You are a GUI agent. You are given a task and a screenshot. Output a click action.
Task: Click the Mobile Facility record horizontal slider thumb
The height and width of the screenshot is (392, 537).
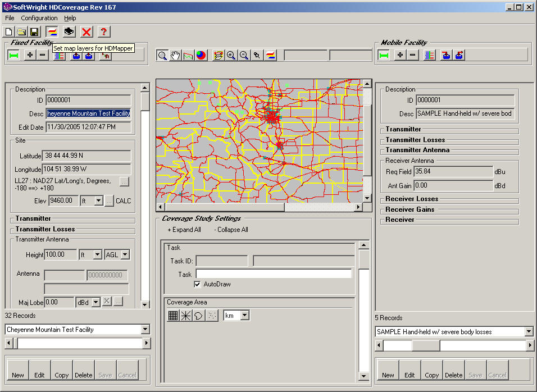[x=426, y=345]
